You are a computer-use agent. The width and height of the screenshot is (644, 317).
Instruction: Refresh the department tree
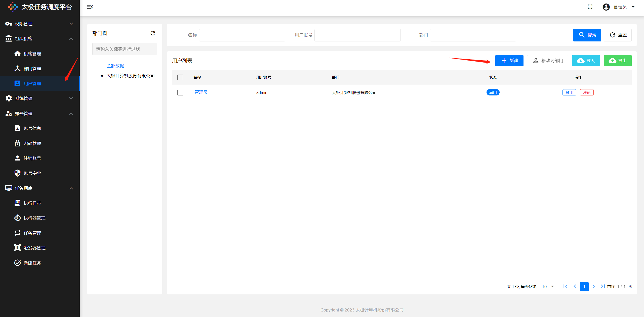[x=153, y=33]
